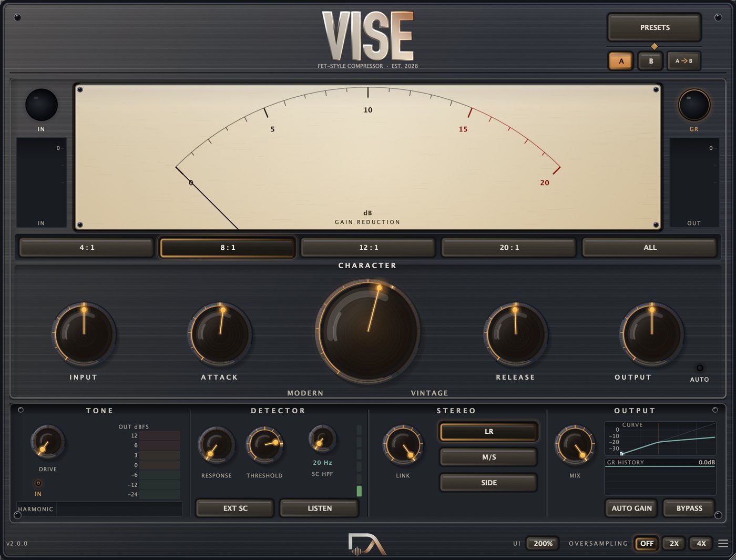Select the 4:1 ratio
Screen dimensions: 736x560
(87, 248)
